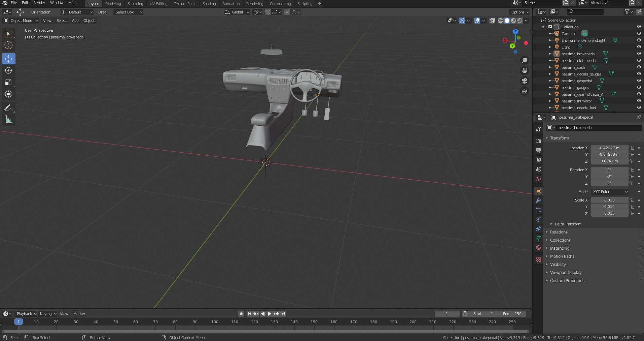
Task: Click the Scale X value field
Action: 609,200
